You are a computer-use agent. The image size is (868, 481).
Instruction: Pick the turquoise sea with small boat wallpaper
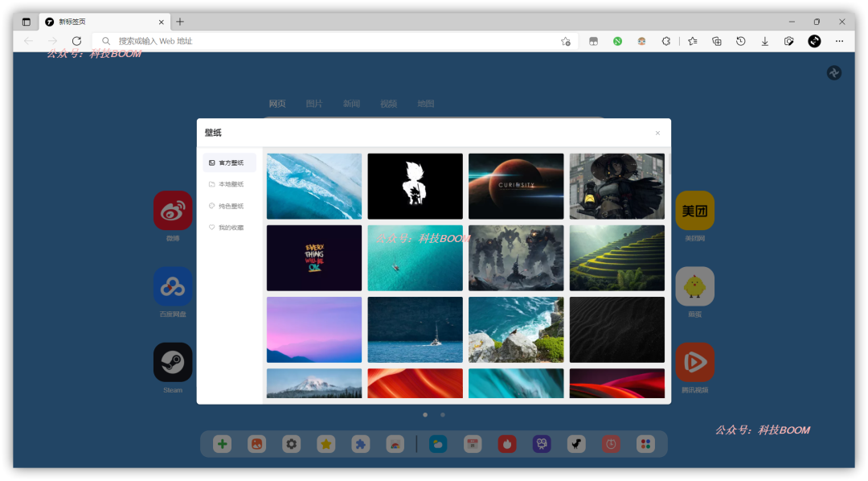416,257
